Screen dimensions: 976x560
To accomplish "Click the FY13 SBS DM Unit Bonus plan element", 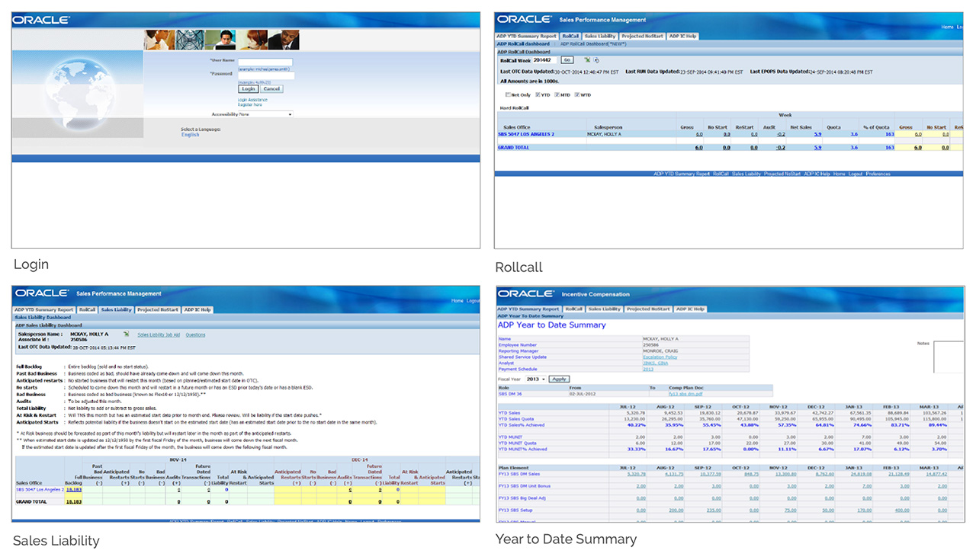I will [525, 485].
